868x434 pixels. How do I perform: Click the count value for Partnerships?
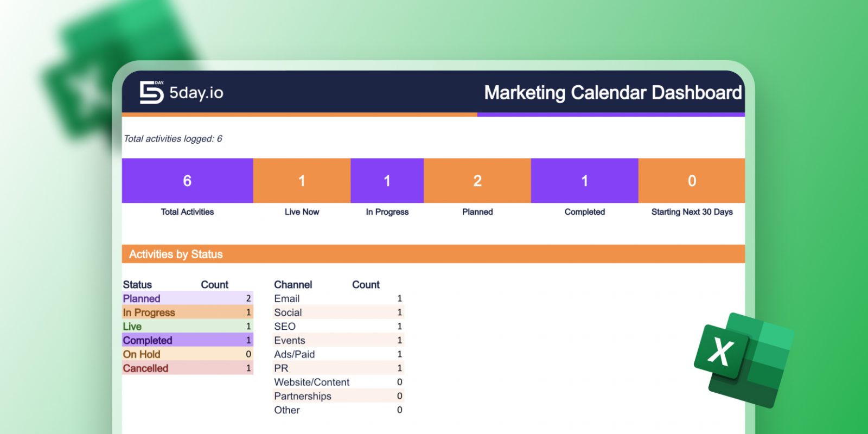pyautogui.click(x=400, y=396)
